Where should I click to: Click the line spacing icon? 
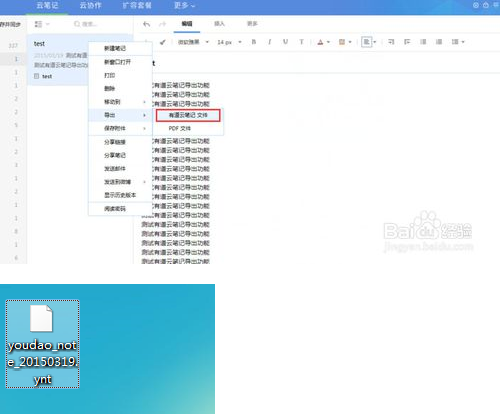pyautogui.click(x=455, y=42)
